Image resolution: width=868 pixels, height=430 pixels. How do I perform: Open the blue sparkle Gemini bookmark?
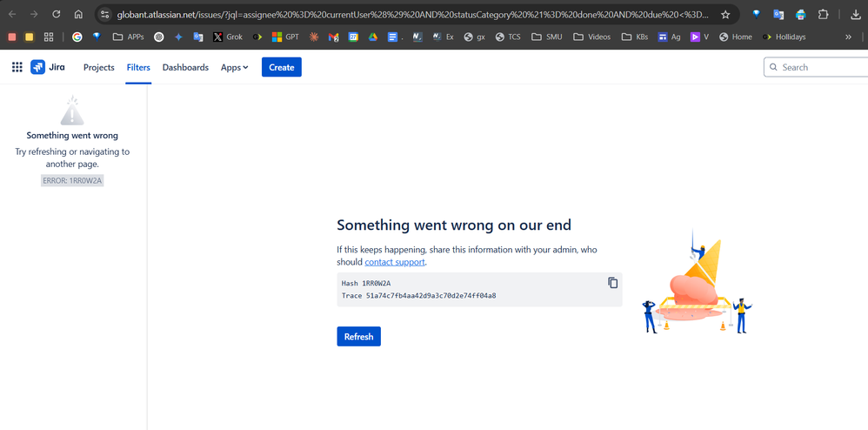pyautogui.click(x=178, y=37)
